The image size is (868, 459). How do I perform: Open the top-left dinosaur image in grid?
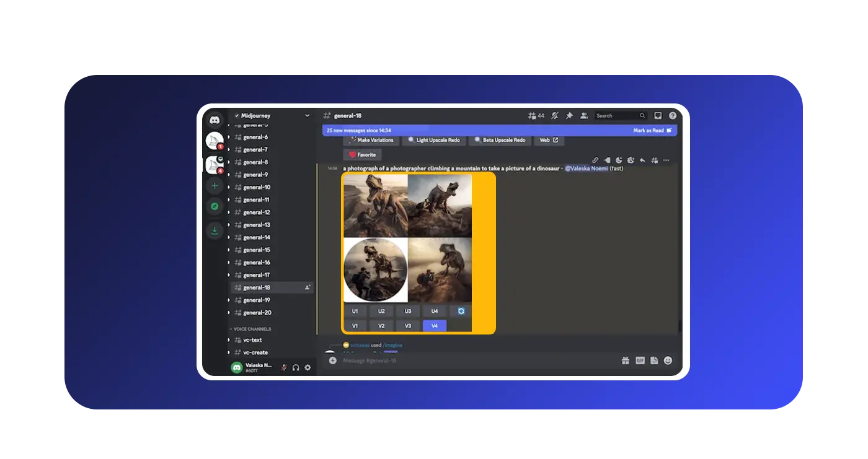coord(376,205)
